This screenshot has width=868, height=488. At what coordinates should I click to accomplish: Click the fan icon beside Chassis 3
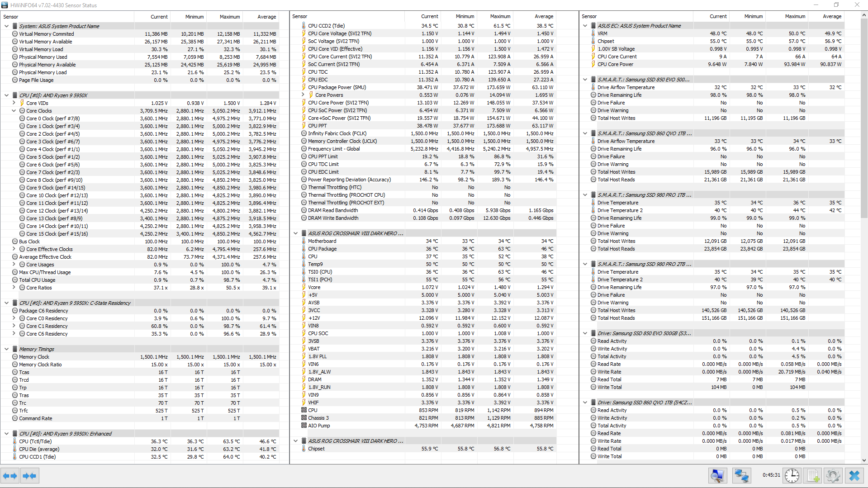tap(304, 418)
